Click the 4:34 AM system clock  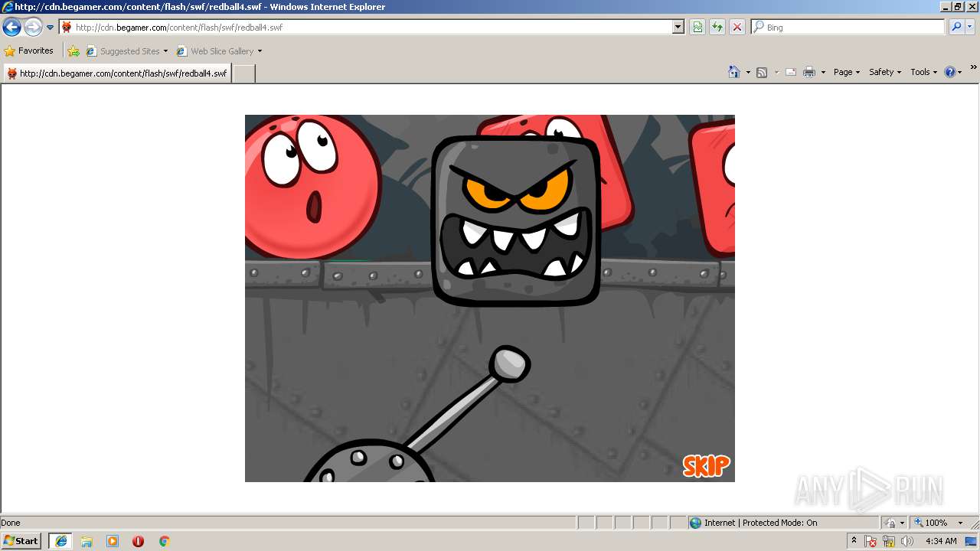pyautogui.click(x=941, y=541)
